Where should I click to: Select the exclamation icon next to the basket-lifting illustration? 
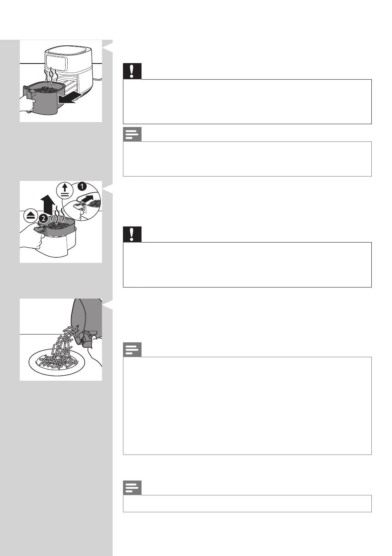[132, 234]
